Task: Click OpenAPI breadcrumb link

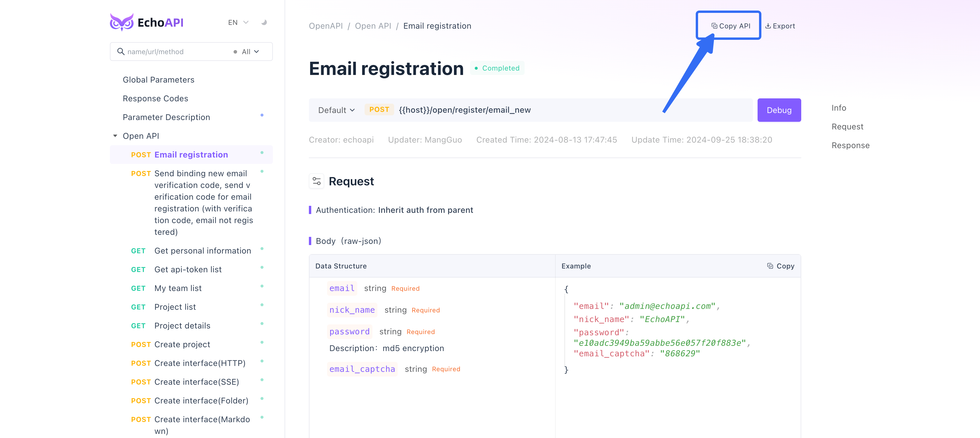Action: coord(326,26)
